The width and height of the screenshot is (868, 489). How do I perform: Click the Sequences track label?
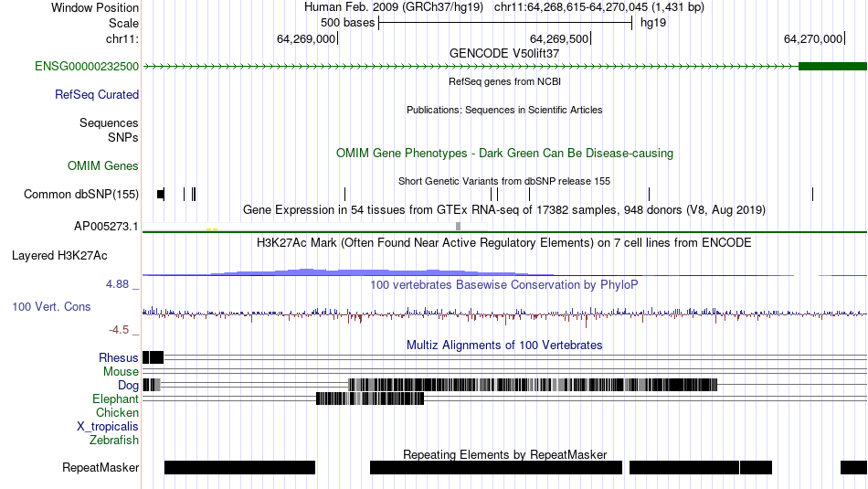tap(109, 123)
